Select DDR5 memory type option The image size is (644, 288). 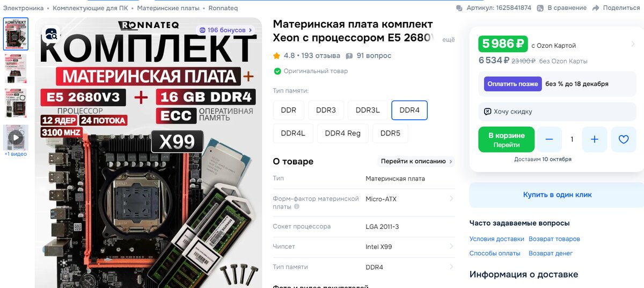390,133
